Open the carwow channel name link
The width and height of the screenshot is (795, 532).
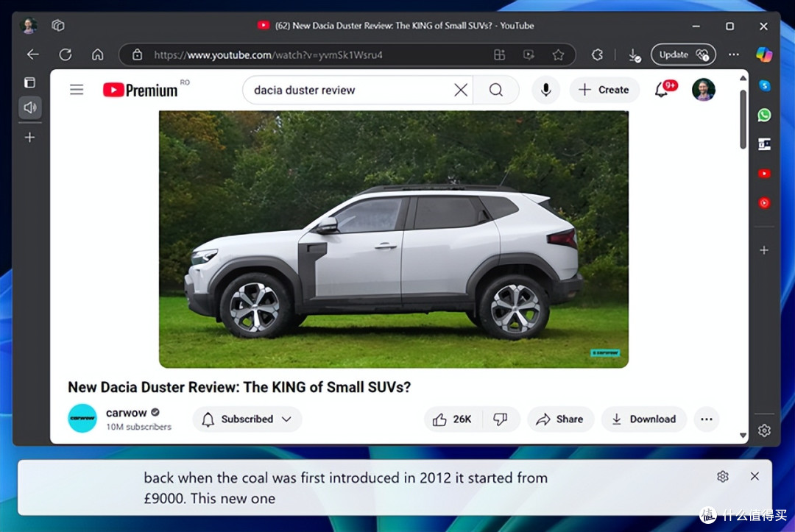click(127, 413)
